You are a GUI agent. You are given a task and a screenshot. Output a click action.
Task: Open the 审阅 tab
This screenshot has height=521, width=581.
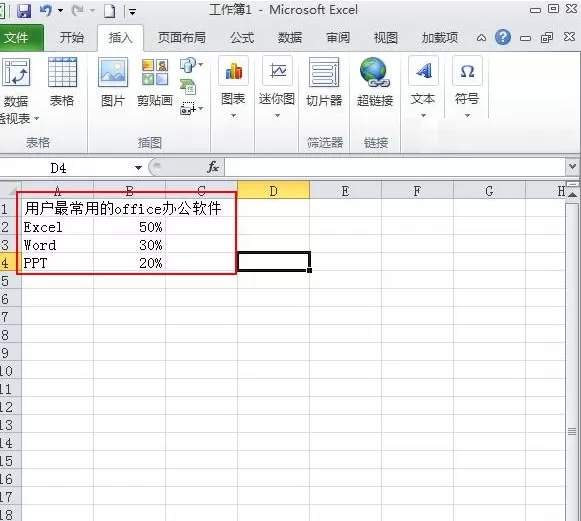(x=338, y=37)
